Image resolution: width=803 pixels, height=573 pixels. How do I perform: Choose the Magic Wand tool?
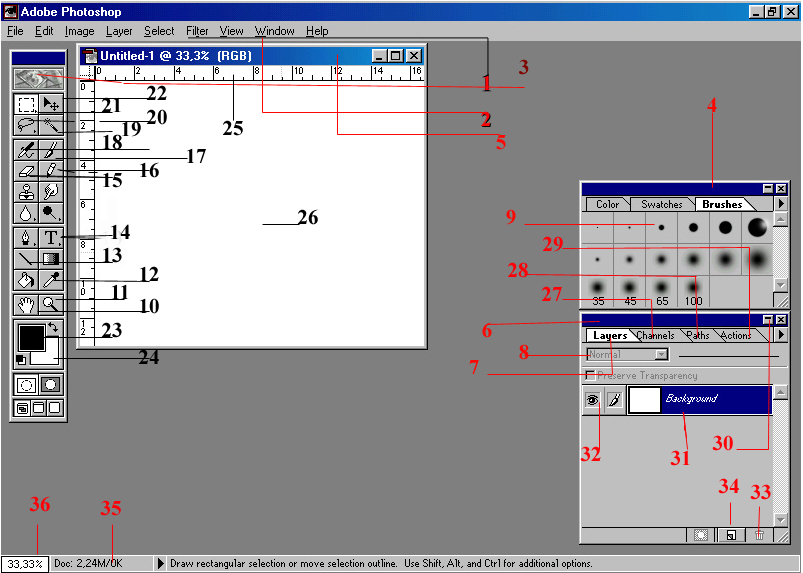[x=51, y=125]
